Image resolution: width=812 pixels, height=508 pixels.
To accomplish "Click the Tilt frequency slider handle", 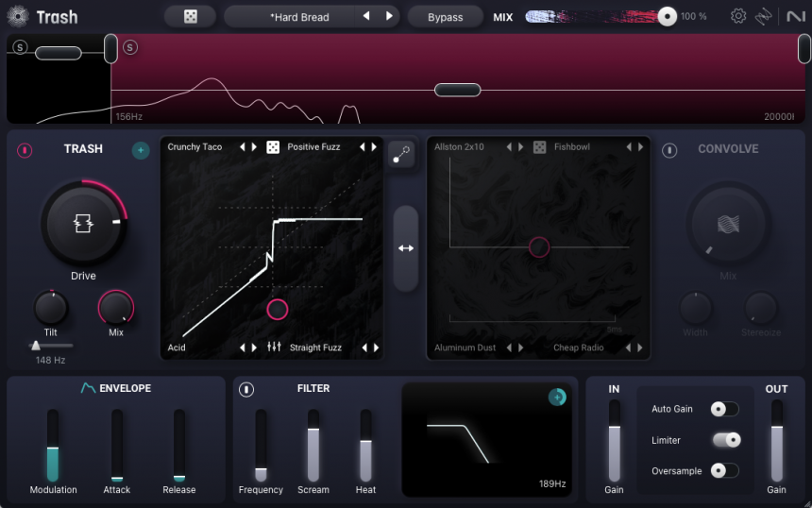I will click(36, 346).
